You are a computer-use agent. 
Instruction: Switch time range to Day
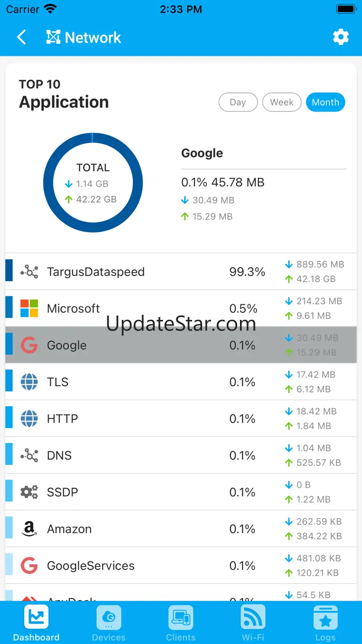238,102
